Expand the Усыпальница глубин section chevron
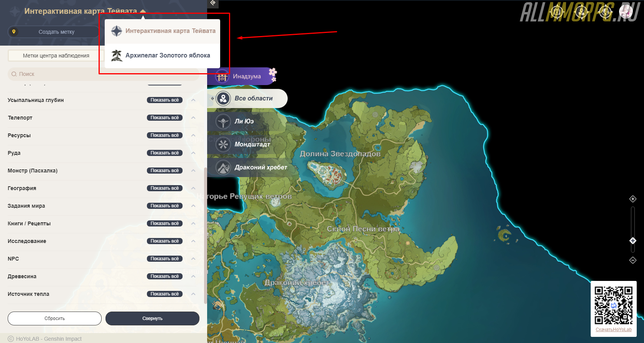 (x=193, y=100)
